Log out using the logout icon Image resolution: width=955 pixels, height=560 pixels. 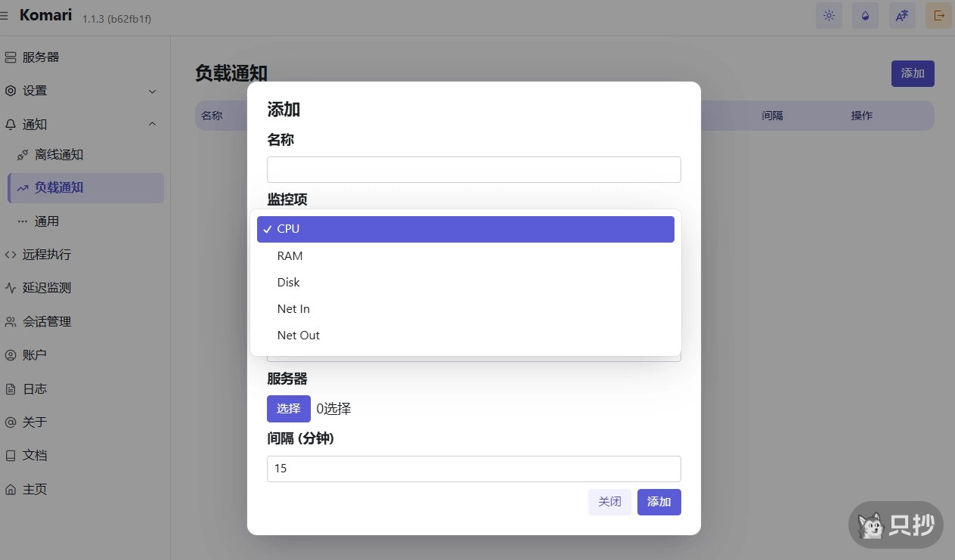tap(938, 15)
